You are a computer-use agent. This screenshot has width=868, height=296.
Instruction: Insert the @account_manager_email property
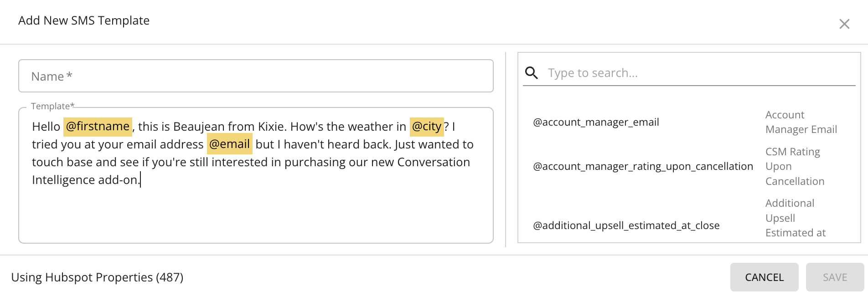tap(596, 122)
